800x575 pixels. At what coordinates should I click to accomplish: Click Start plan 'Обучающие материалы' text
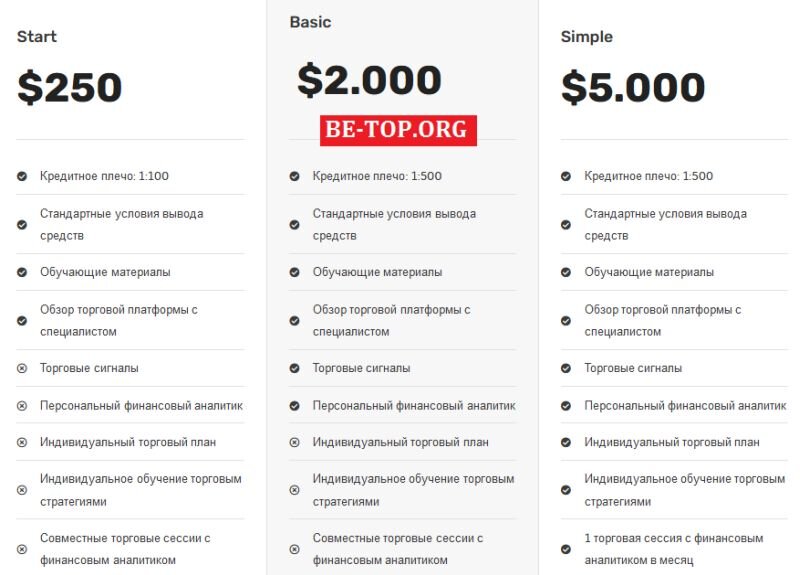tap(105, 272)
